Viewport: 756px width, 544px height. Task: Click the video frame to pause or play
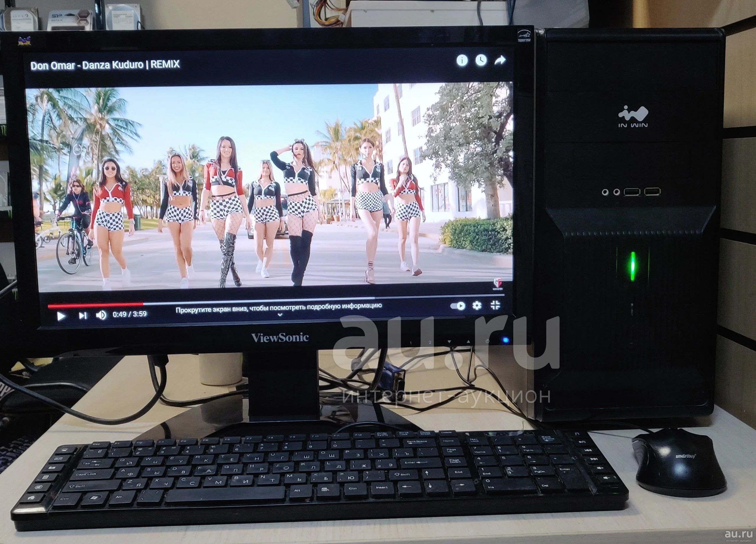(269, 187)
